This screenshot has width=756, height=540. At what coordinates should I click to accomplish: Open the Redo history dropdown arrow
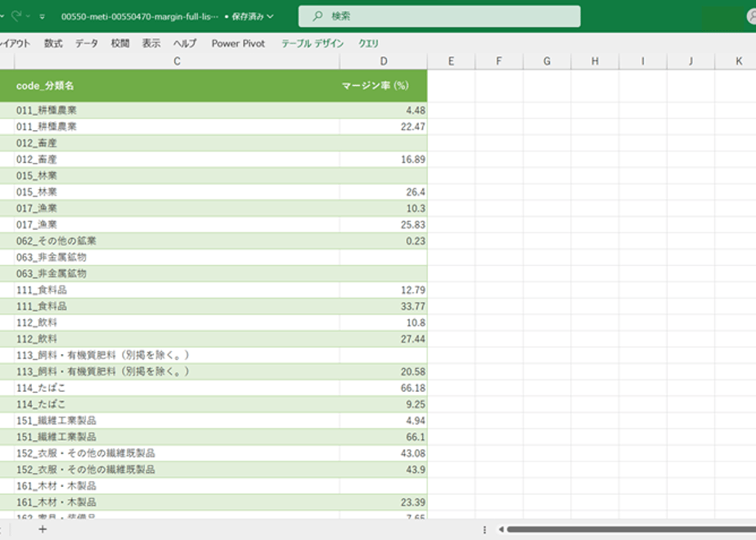click(28, 16)
